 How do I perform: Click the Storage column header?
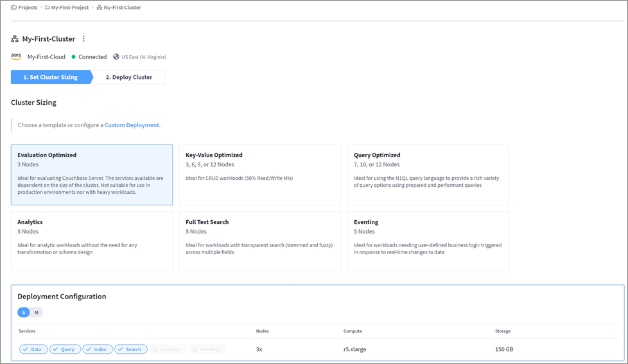tap(503, 331)
